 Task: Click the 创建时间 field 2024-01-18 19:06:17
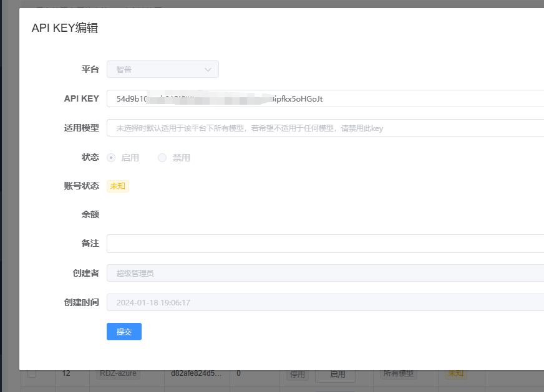(x=326, y=302)
